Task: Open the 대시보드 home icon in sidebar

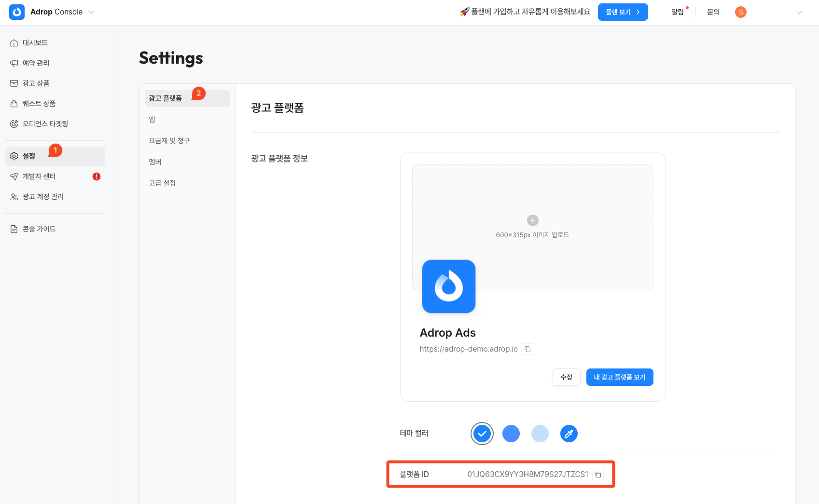Action: click(x=14, y=43)
